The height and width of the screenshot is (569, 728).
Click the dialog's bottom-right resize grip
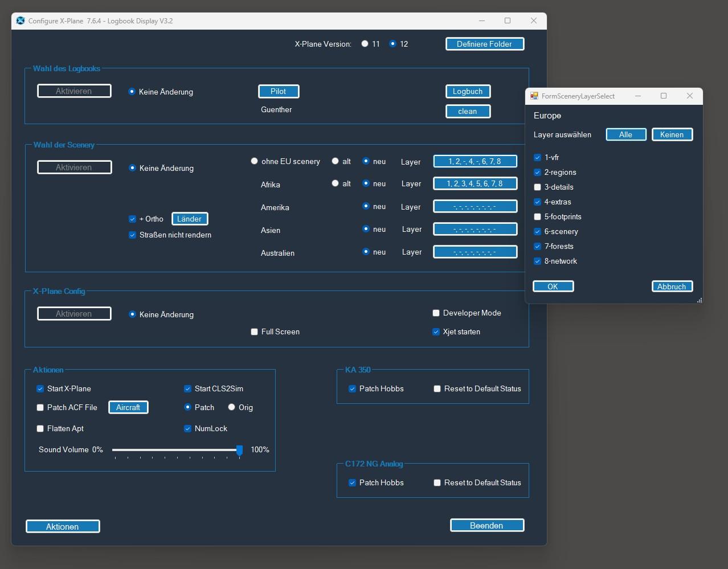point(699,300)
